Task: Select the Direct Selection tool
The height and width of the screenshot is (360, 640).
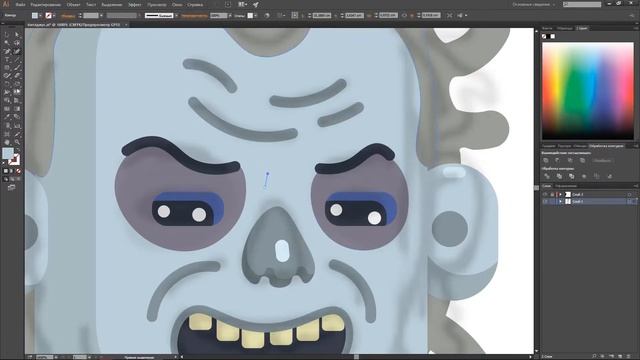Action: [x=17, y=35]
